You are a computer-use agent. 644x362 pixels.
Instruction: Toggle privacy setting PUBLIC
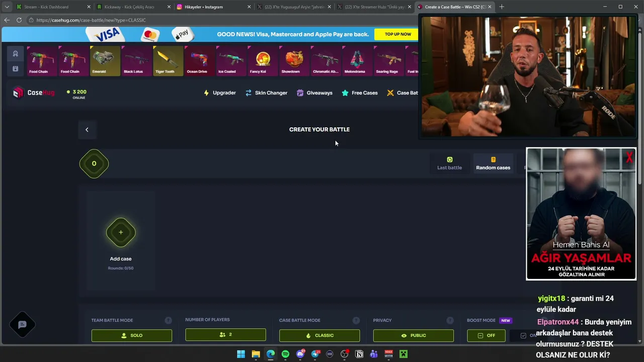click(414, 335)
